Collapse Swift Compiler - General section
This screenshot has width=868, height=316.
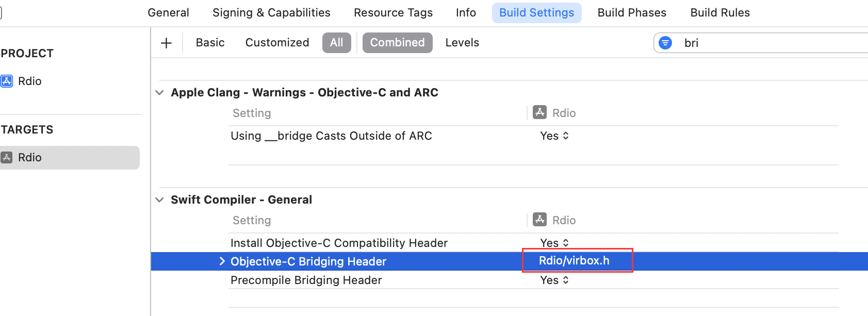click(159, 200)
